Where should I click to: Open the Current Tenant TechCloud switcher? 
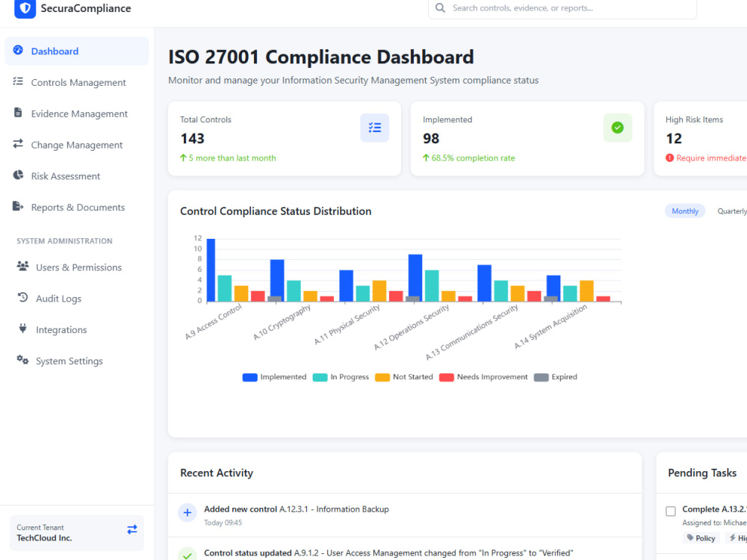(77, 533)
